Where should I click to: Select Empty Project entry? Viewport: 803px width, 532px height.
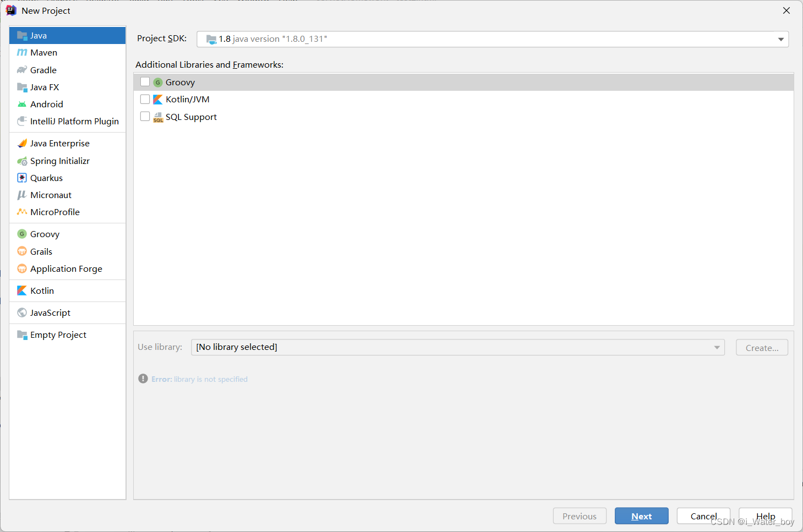(x=68, y=334)
